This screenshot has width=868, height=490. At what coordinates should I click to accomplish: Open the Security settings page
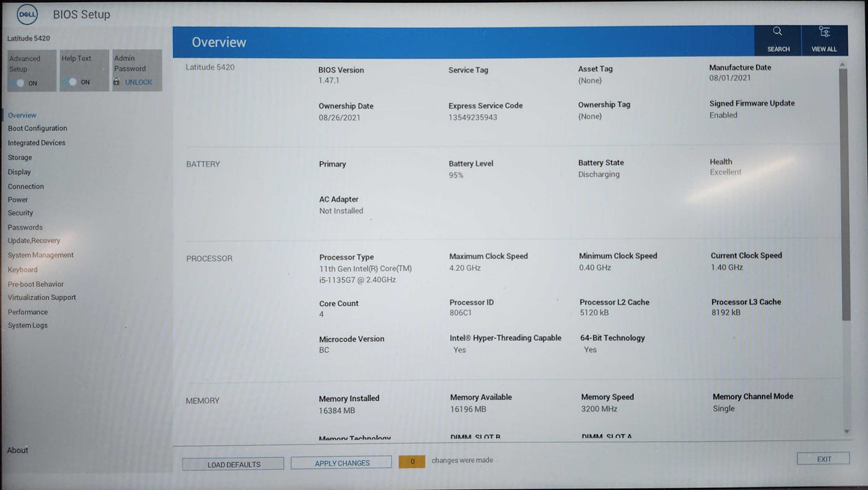coord(20,213)
